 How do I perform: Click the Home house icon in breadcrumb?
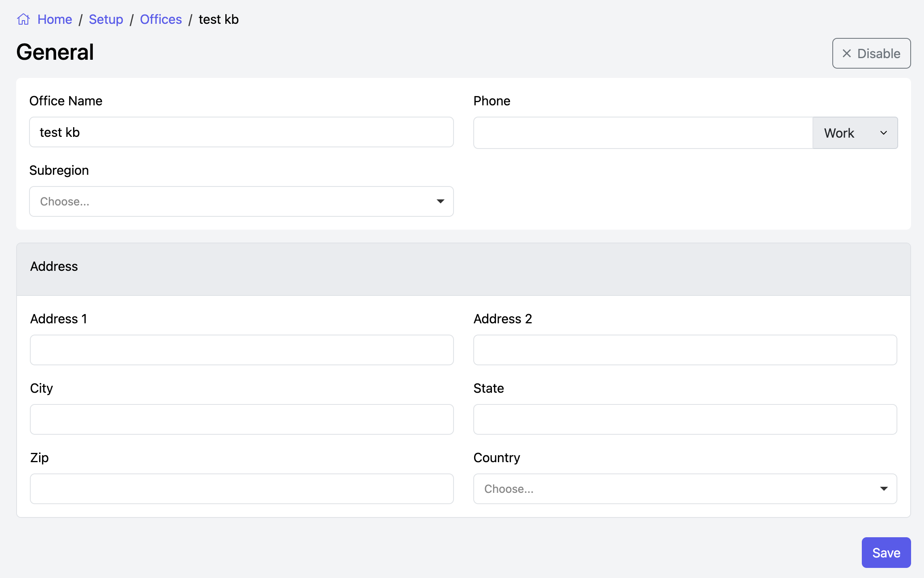(x=23, y=19)
